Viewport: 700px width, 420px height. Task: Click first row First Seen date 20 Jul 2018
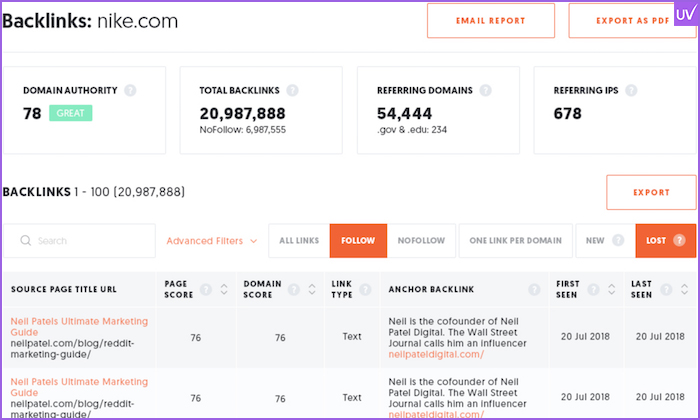point(585,337)
